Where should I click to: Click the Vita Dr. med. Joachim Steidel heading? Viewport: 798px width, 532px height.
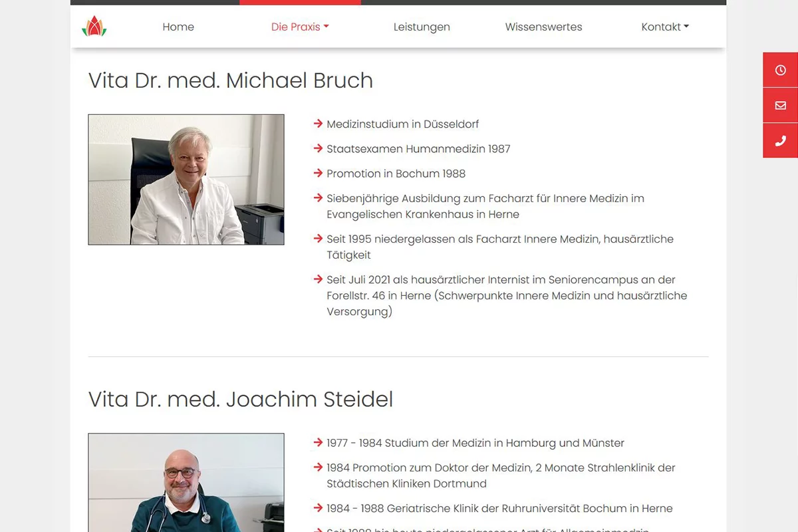[241, 399]
